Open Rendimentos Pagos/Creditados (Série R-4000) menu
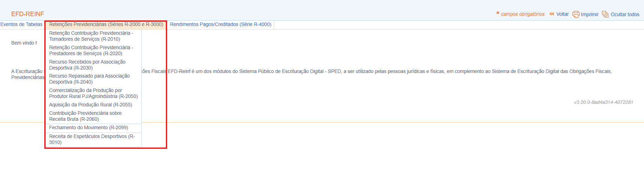 pos(221,25)
